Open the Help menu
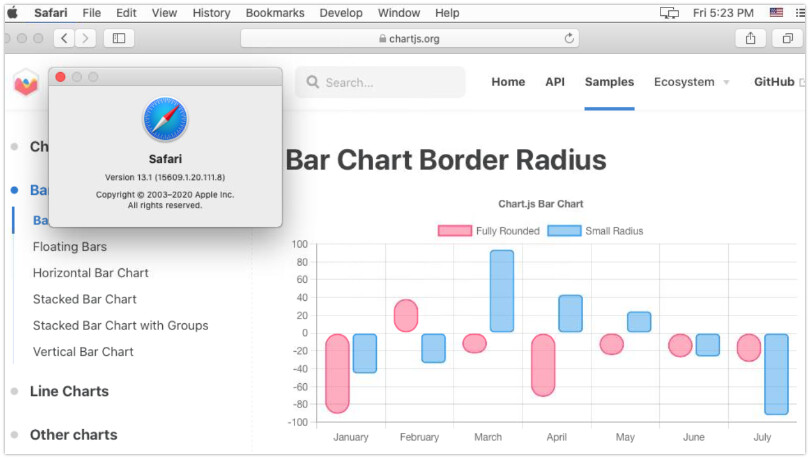Viewport: 810px width, 459px height. coord(447,13)
